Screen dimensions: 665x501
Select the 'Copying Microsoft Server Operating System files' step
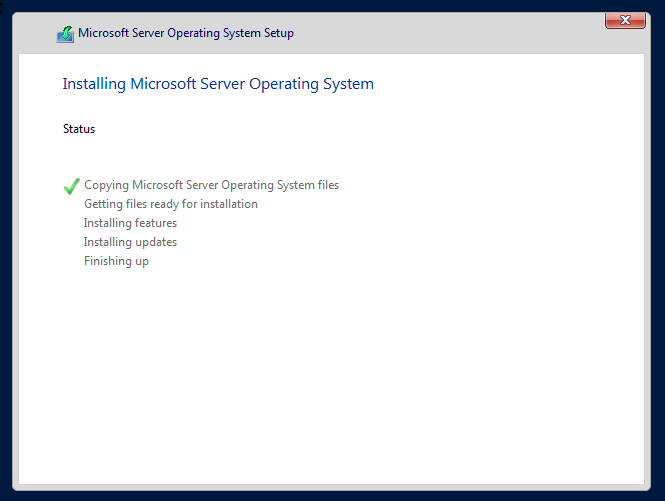click(x=211, y=185)
